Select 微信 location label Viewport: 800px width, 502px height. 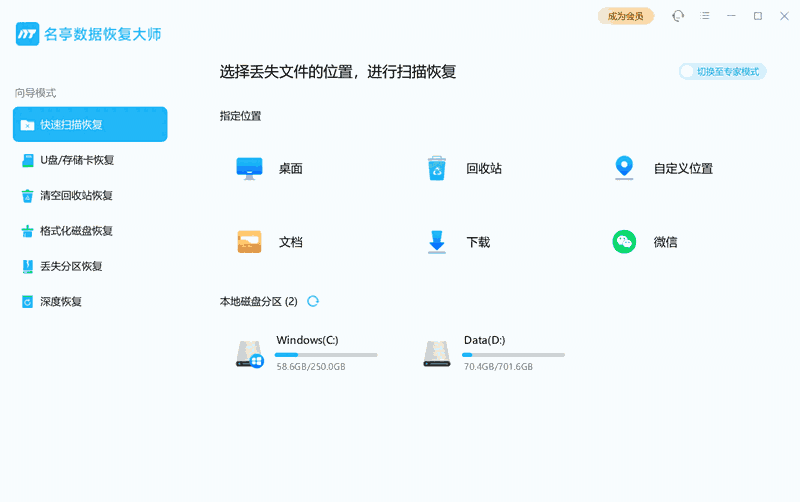(x=666, y=242)
